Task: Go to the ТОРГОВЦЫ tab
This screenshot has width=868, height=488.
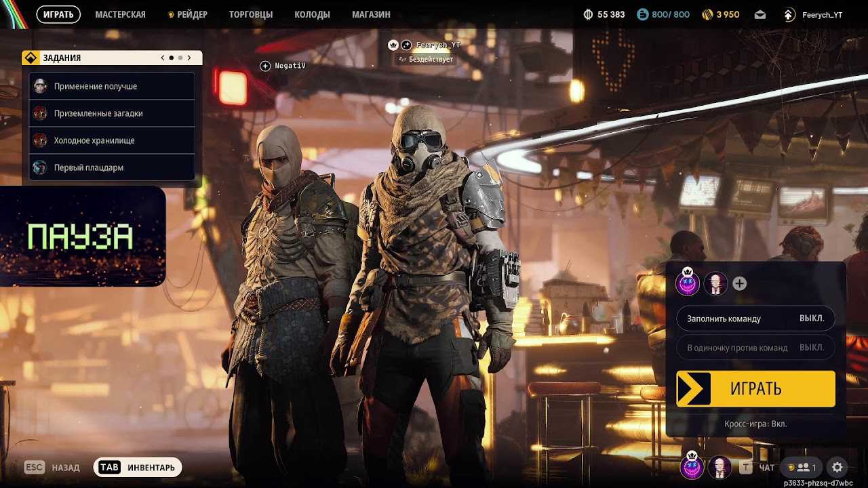Action: point(251,14)
